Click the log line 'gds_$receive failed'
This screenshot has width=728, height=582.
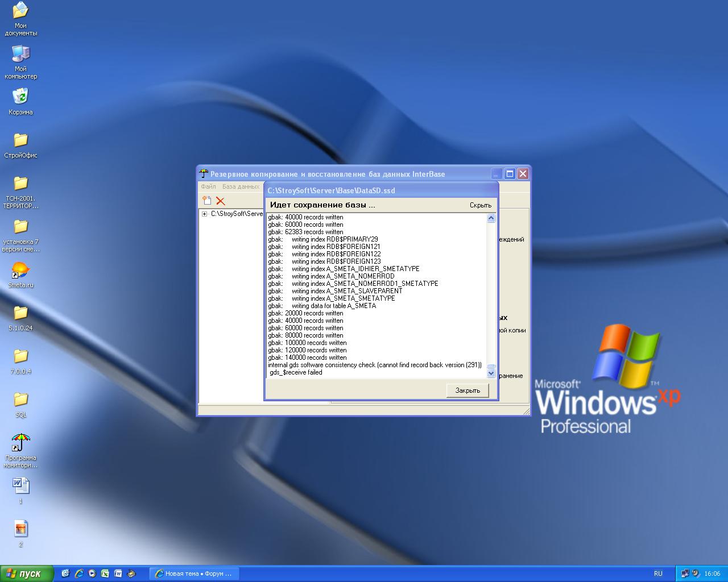(296, 372)
